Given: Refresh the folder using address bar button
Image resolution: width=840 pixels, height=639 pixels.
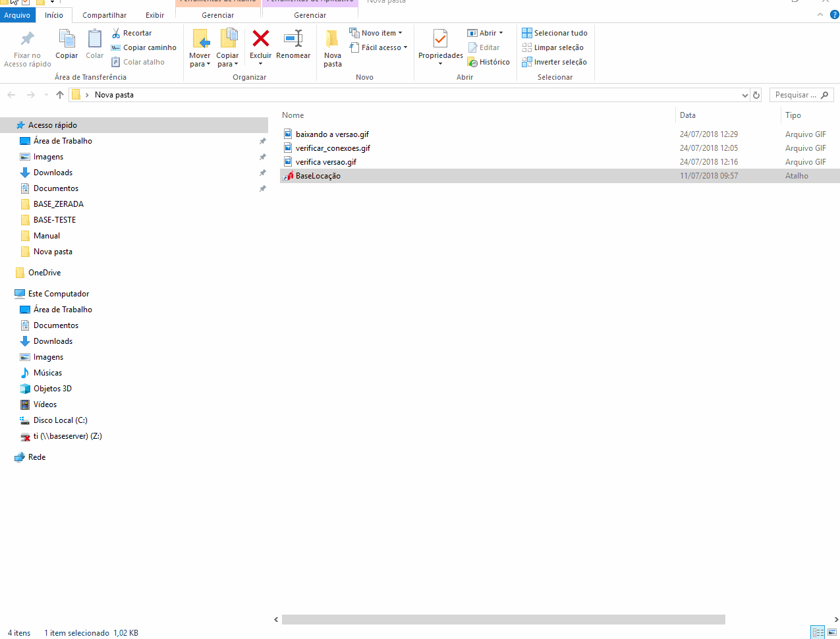Looking at the screenshot, I should (756, 95).
